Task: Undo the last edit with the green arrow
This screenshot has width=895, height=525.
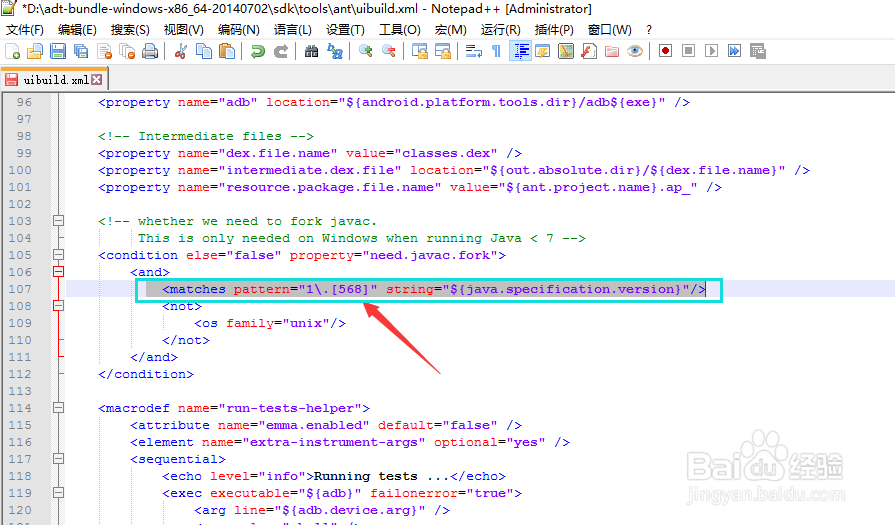Action: [257, 51]
